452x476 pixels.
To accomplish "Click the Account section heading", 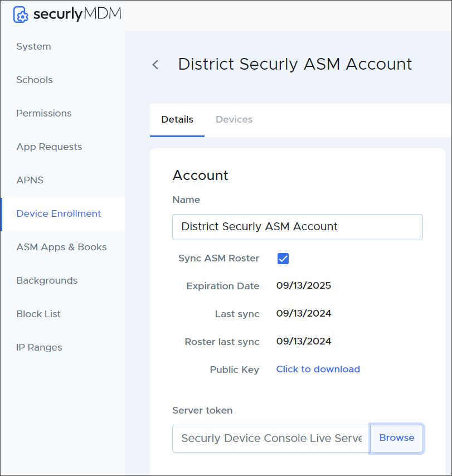I will click(200, 176).
